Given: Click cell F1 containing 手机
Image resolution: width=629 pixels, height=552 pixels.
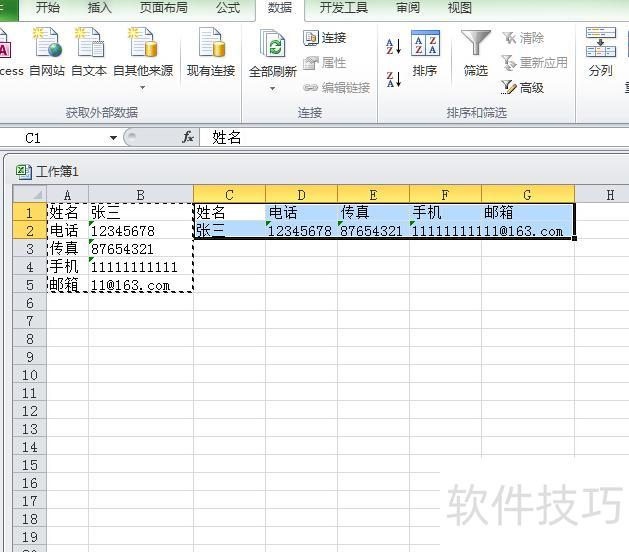Looking at the screenshot, I should (x=445, y=212).
